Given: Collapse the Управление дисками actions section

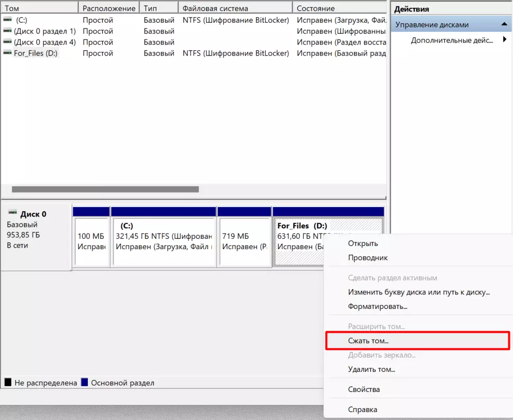Looking at the screenshot, I should (x=503, y=24).
